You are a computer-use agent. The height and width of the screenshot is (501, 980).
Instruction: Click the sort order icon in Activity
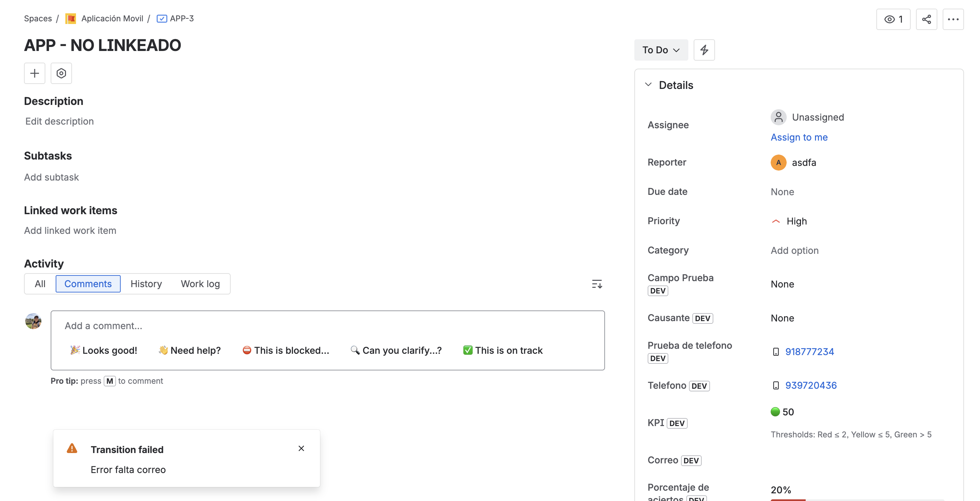[597, 284]
